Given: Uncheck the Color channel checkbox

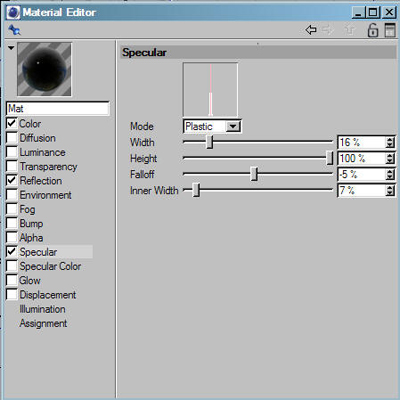Looking at the screenshot, I should (12, 123).
